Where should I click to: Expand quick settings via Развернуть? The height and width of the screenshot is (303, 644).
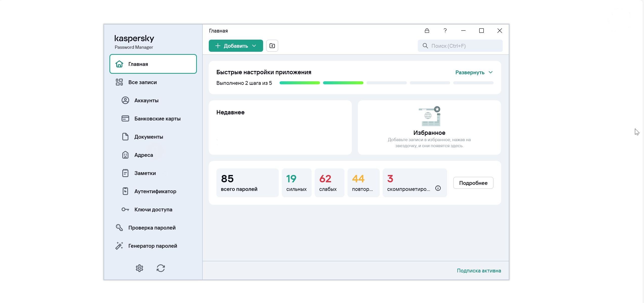pyautogui.click(x=470, y=72)
